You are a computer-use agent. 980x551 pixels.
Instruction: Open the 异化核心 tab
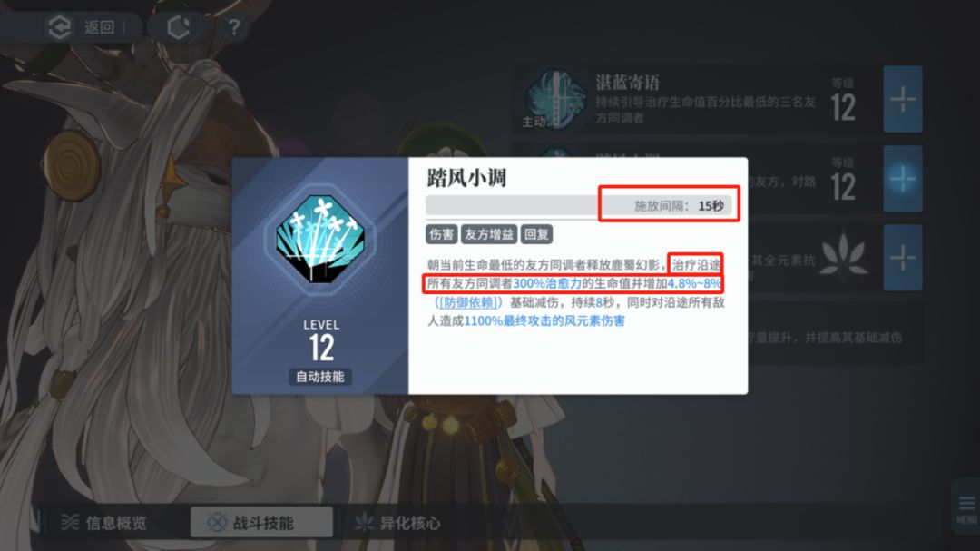397,523
